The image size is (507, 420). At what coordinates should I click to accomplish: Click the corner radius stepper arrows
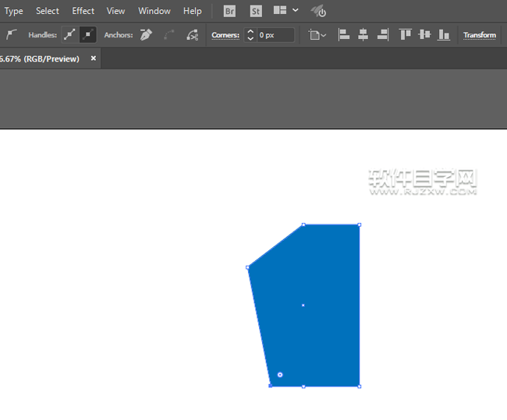pos(250,35)
